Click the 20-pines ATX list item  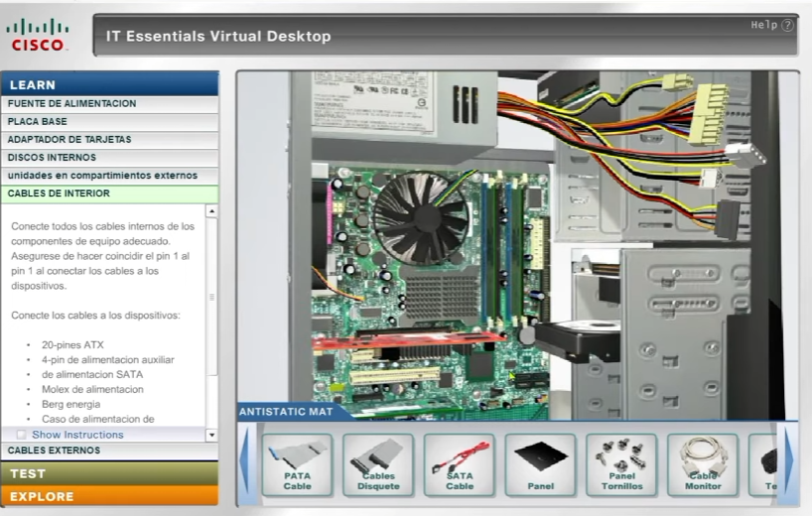(x=73, y=344)
